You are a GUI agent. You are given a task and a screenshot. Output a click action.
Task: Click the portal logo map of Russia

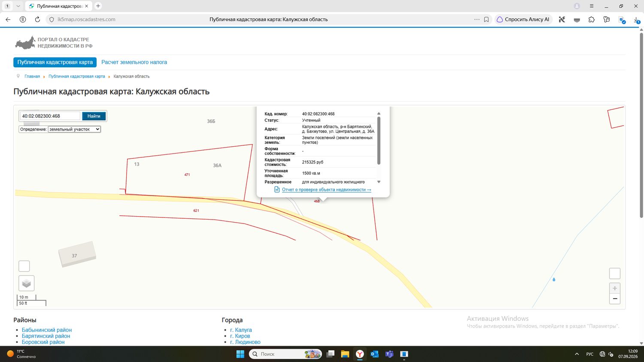click(x=25, y=43)
